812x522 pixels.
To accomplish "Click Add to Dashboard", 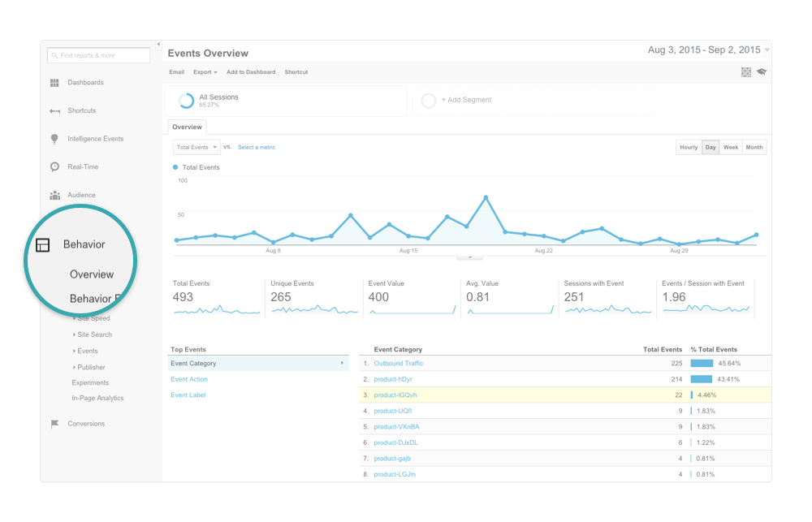I will point(251,72).
